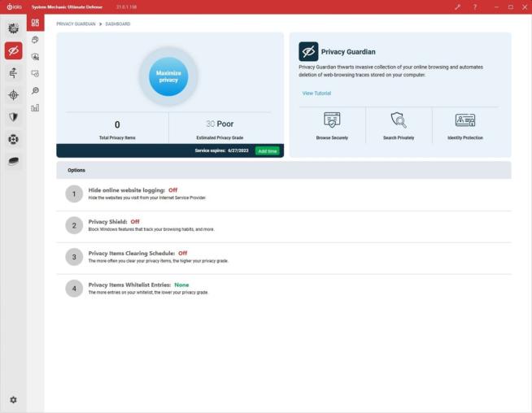This screenshot has width=532, height=413.
Task: Open the help question mark icon
Action: click(475, 7)
